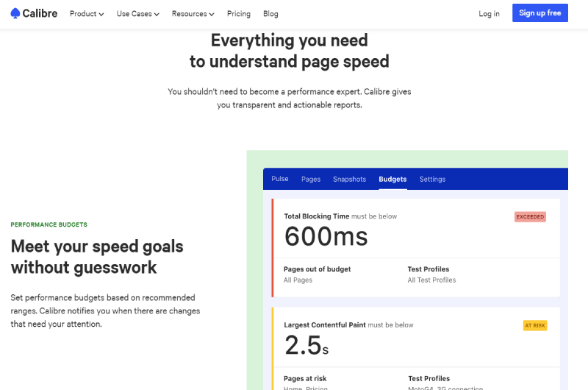This screenshot has width=588, height=390.
Task: Click the Pages at risk heading
Action: [x=305, y=378]
